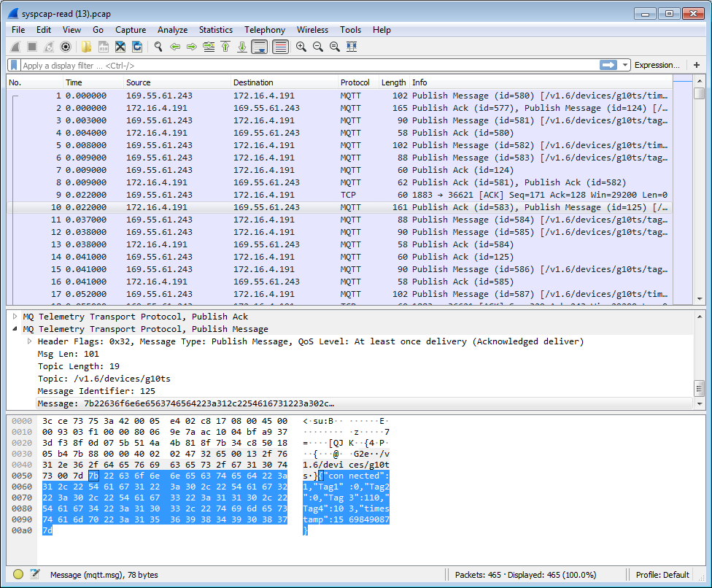
Task: Open the Analyze menu
Action: [173, 30]
